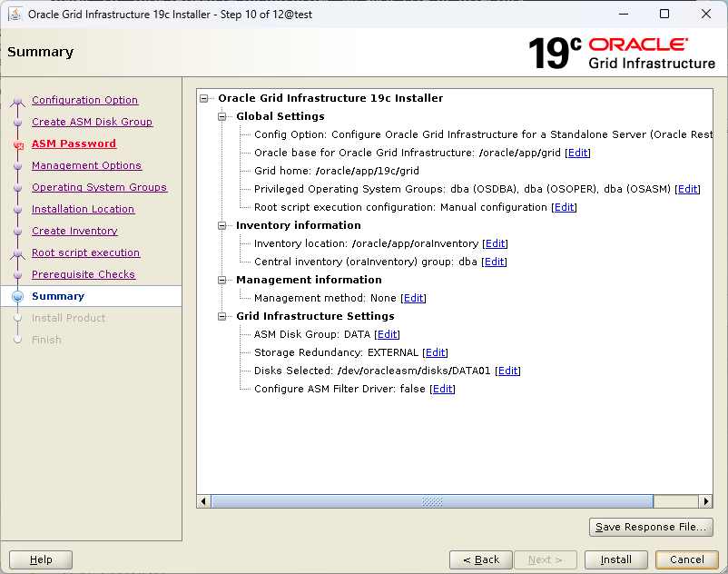
Task: Click the Java installer icon in the title bar
Action: point(15,14)
